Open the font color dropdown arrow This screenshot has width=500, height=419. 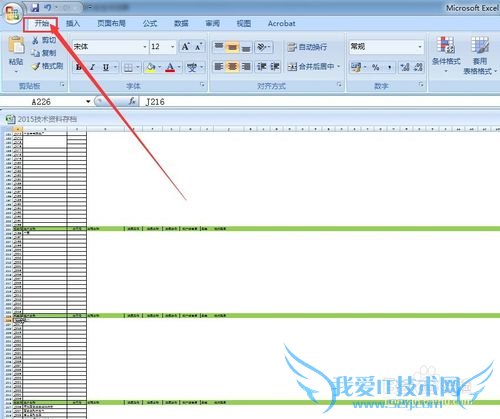point(179,68)
